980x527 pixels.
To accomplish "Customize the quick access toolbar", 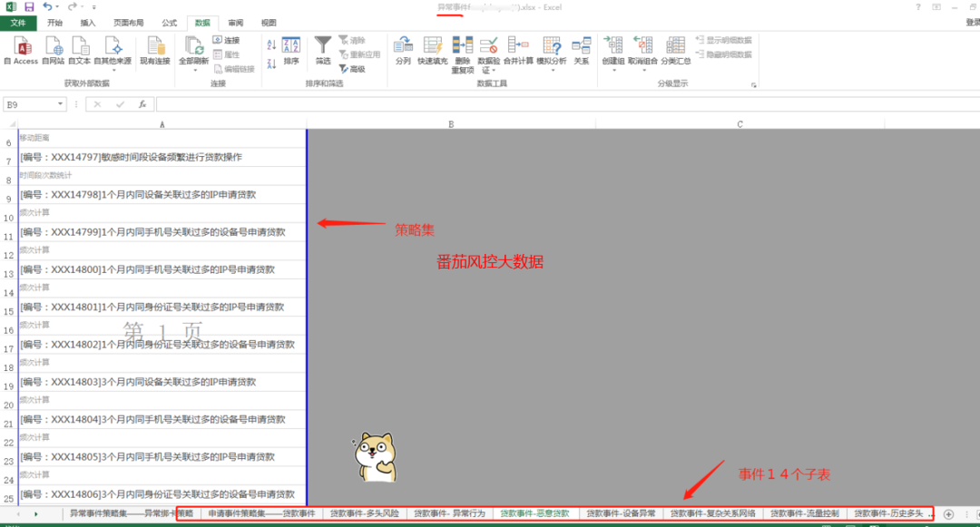I will [x=94, y=7].
